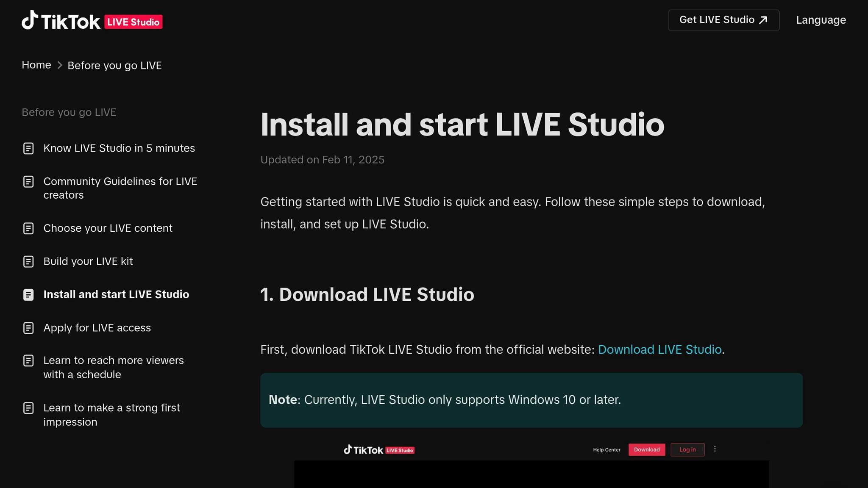
Task: Click the article icon beside Know LIVE Studio in 5 minutes
Action: pyautogui.click(x=28, y=148)
